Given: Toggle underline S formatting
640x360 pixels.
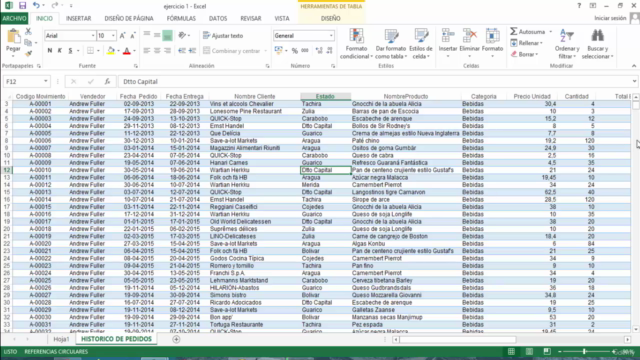Looking at the screenshot, I should tap(70, 51).
